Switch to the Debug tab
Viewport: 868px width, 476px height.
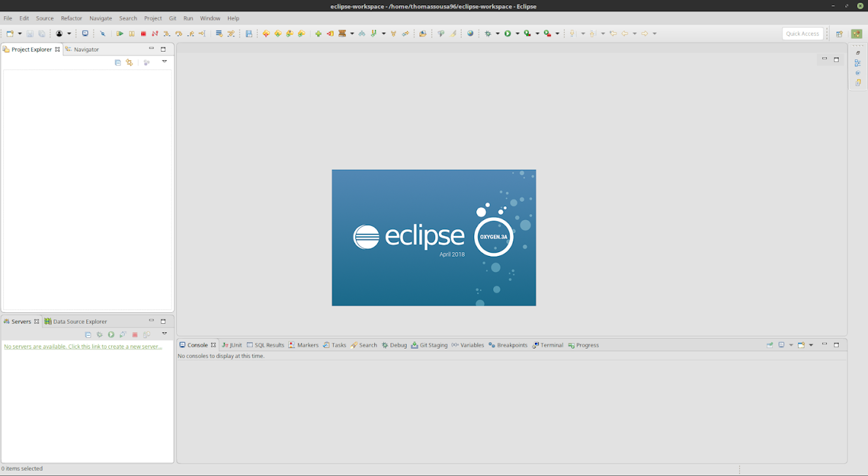pyautogui.click(x=394, y=345)
